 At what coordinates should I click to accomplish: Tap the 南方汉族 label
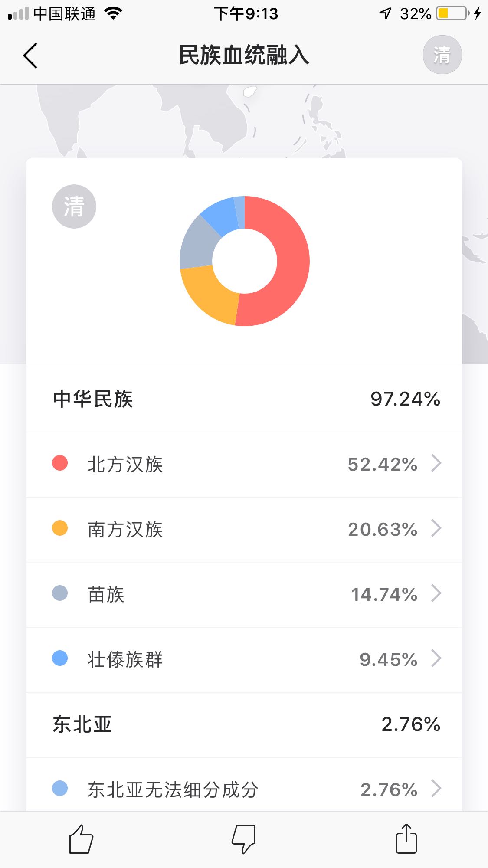point(125,529)
